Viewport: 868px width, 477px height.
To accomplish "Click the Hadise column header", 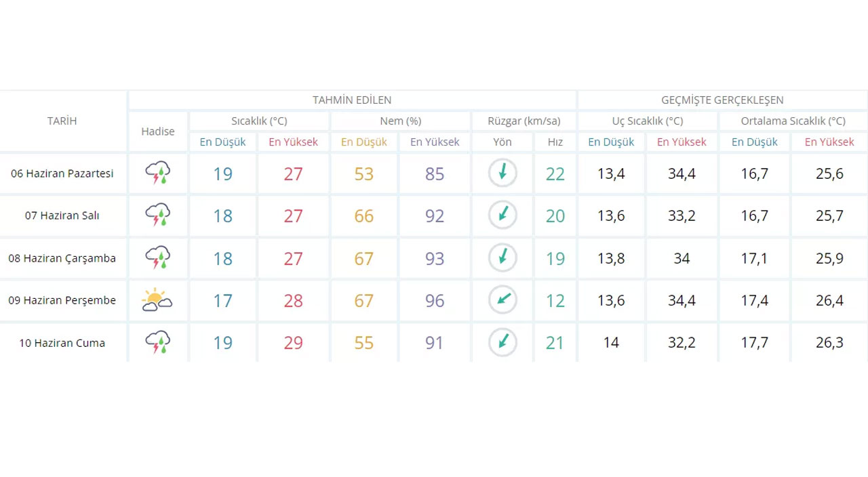I will pos(158,131).
